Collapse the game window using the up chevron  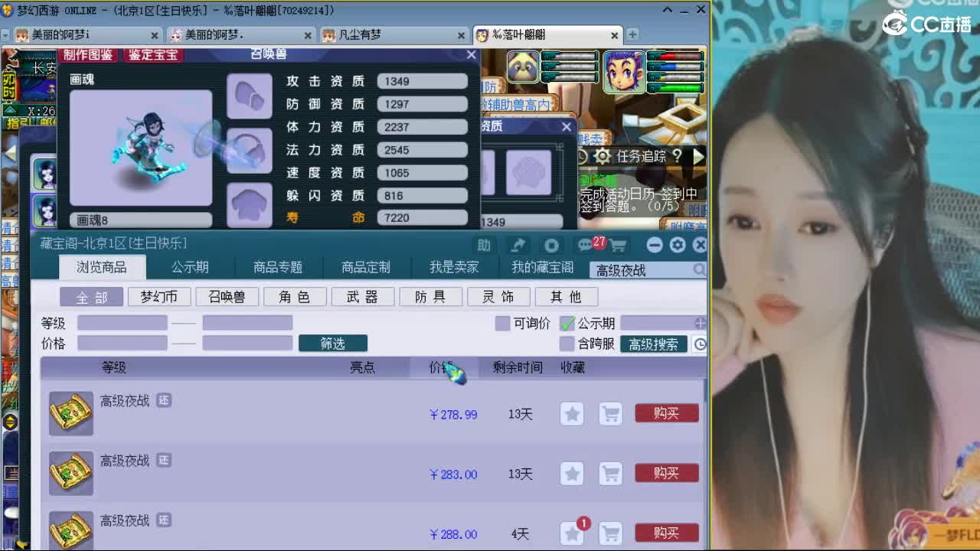667,10
